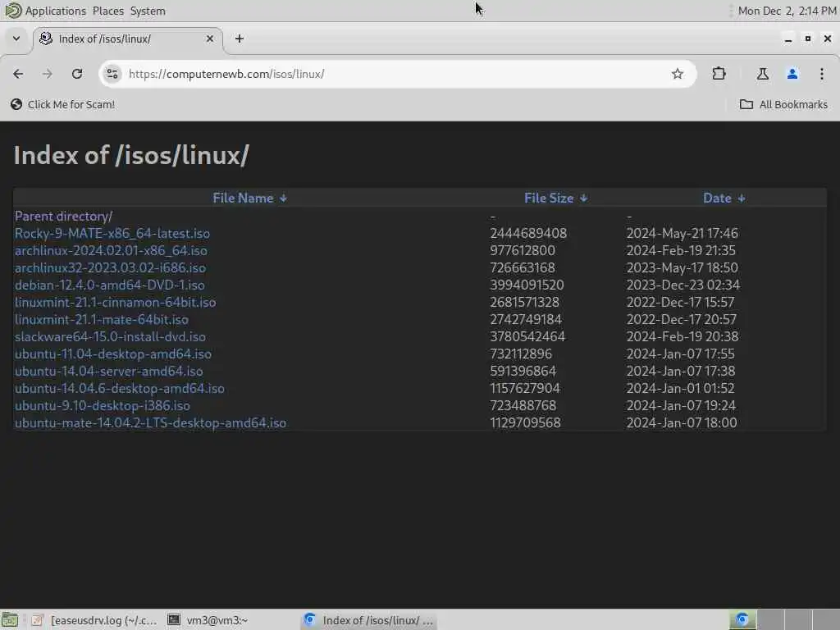Click ubuntu-14.04.6-desktop-amd64.iso
This screenshot has width=840, height=630.
click(120, 388)
